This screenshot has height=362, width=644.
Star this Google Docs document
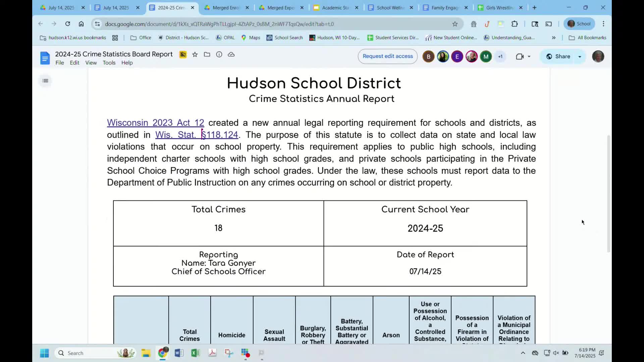(x=195, y=55)
